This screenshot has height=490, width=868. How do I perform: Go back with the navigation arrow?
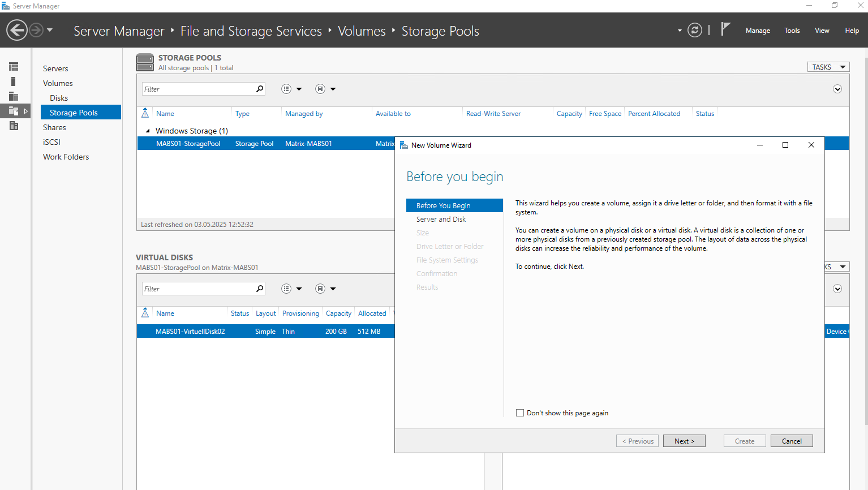coord(17,30)
